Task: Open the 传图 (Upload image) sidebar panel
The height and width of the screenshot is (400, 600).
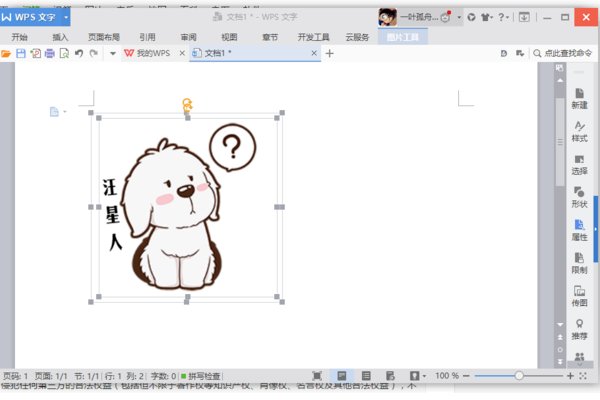Action: tap(579, 295)
